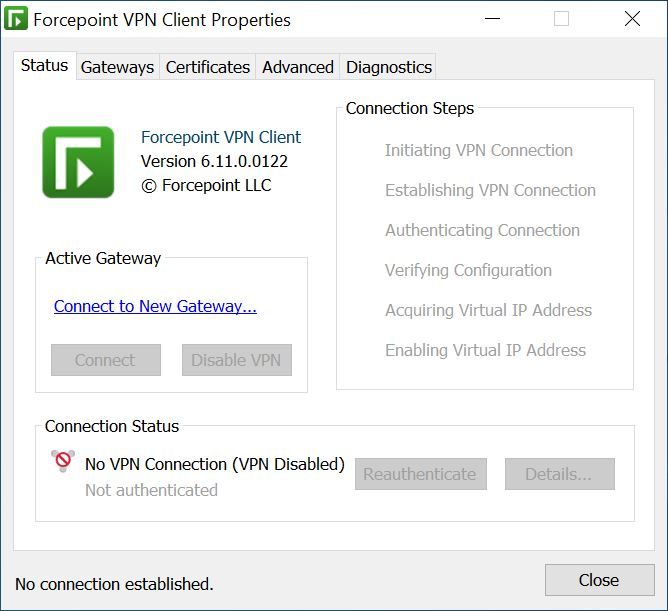Click the Reauthenticate button
This screenshot has height=611, width=668.
[420, 474]
